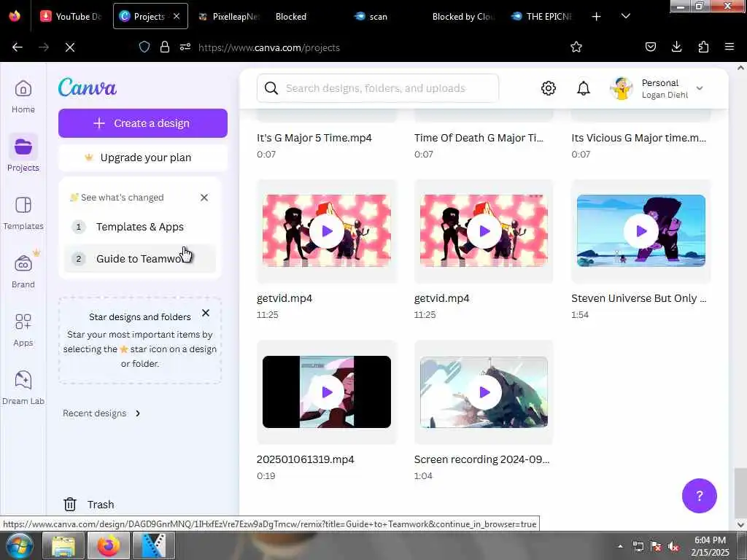This screenshot has height=560, width=747.
Task: Click the page vertical scrollbar thumb
Action: point(740,492)
